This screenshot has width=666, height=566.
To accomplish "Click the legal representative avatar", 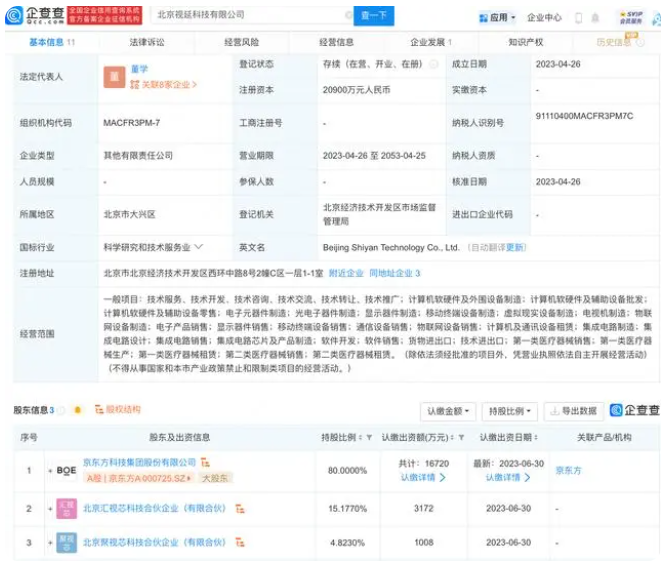I will click(114, 77).
